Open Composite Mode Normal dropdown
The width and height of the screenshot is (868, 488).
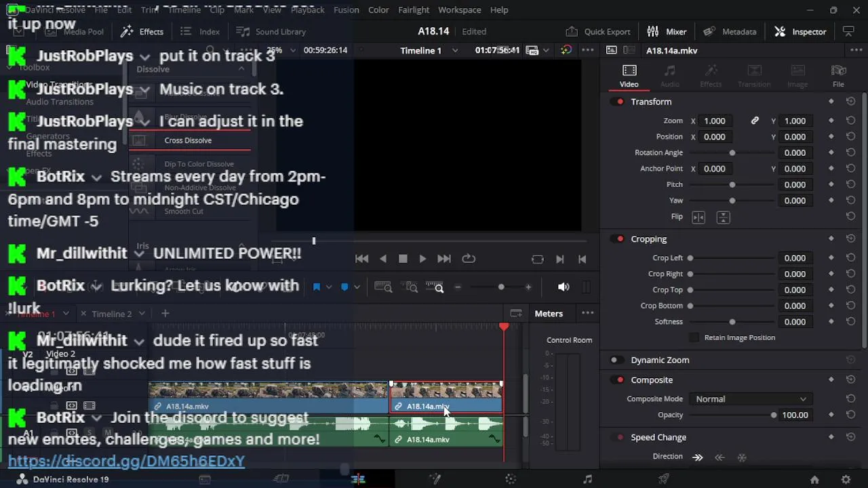pos(750,399)
